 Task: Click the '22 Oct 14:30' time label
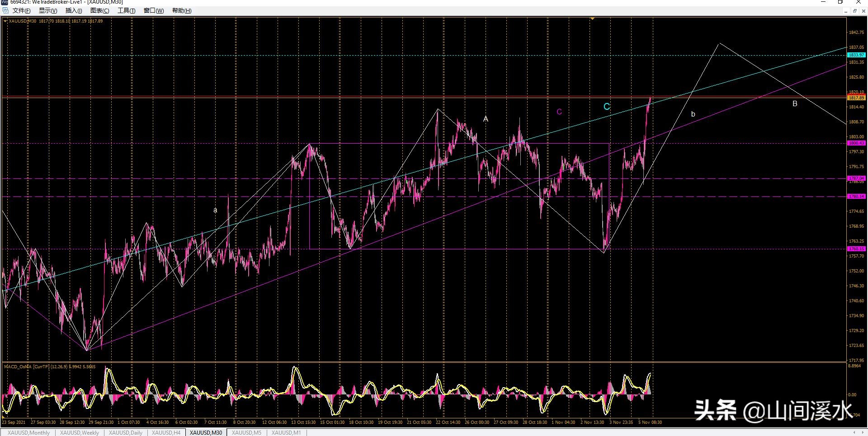(x=448, y=422)
